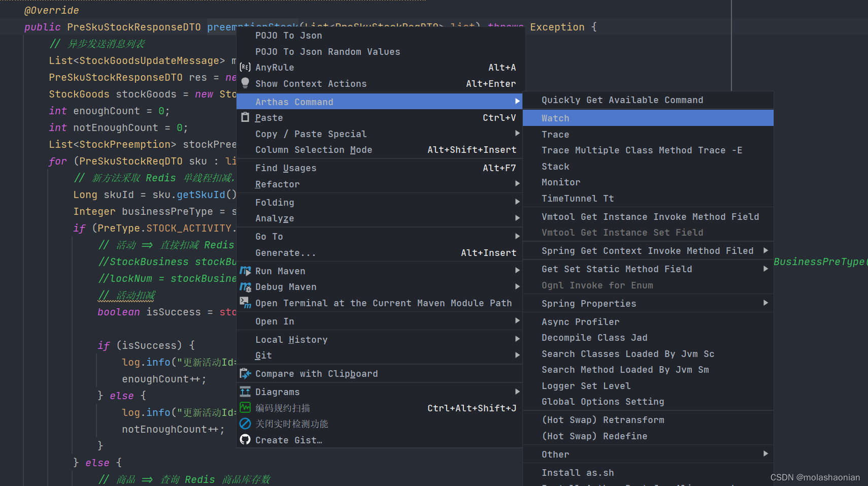Select POJO To Json menu item
The height and width of the screenshot is (486, 868).
click(x=380, y=36)
